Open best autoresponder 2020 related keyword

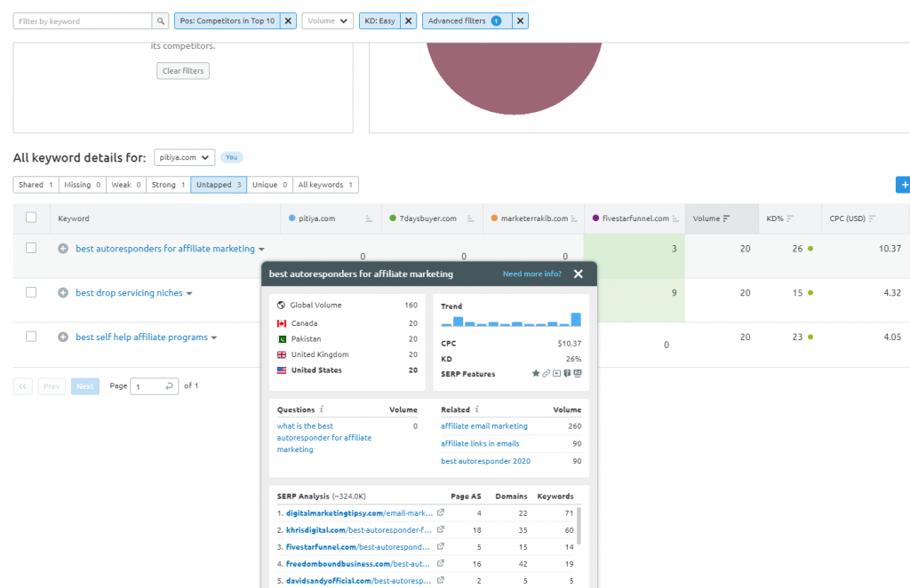click(x=486, y=461)
